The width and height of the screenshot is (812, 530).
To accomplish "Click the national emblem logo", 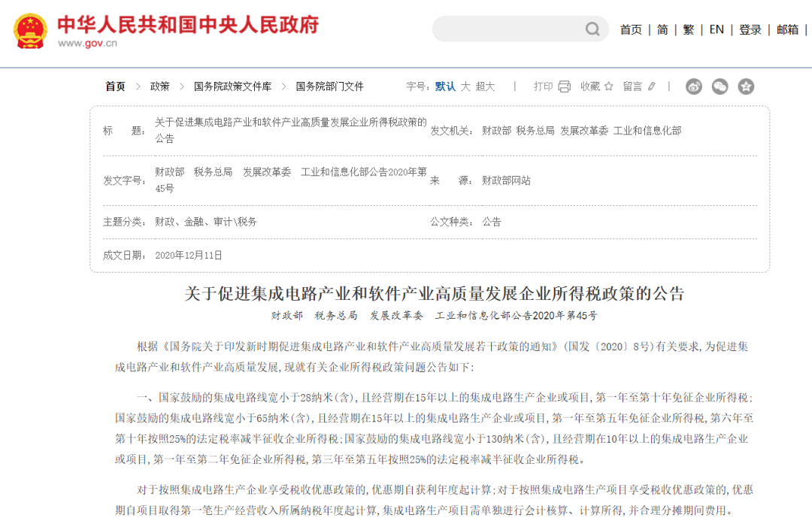I will (x=30, y=31).
